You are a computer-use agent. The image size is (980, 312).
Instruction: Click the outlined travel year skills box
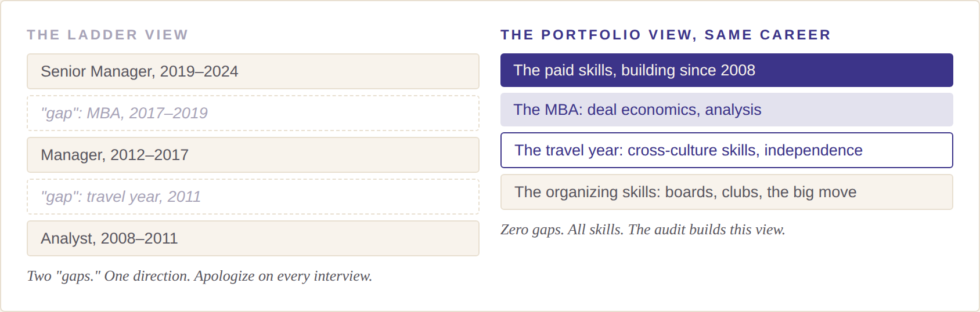727,150
